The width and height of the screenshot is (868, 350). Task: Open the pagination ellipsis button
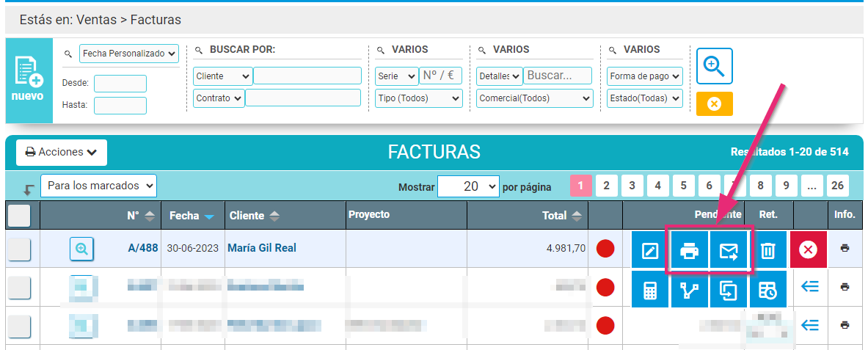point(812,186)
